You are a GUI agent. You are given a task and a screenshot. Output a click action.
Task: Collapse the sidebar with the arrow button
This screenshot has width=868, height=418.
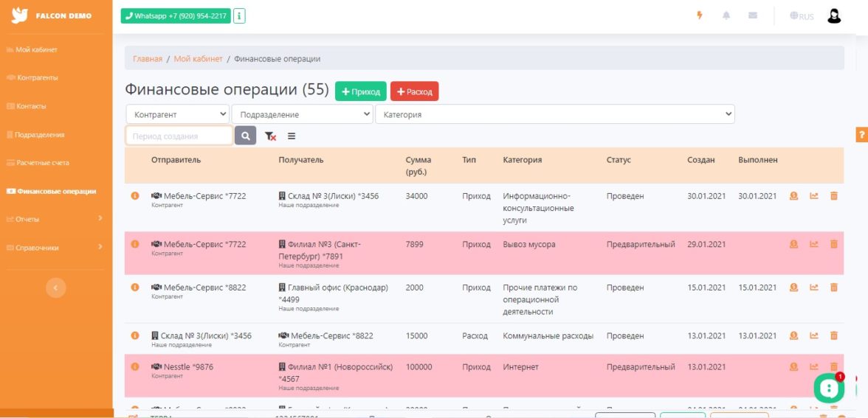56,288
